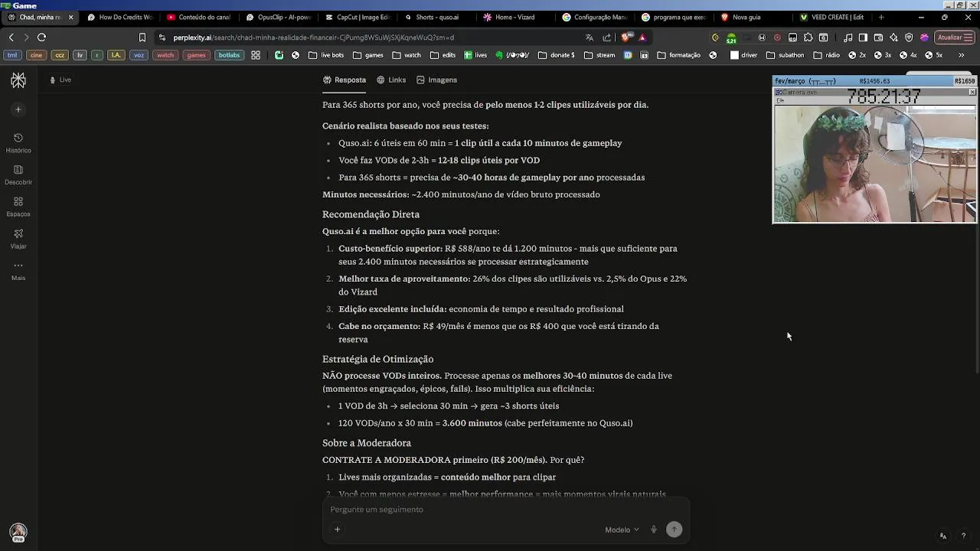Open Brave Rewards triangle icon

click(x=642, y=37)
